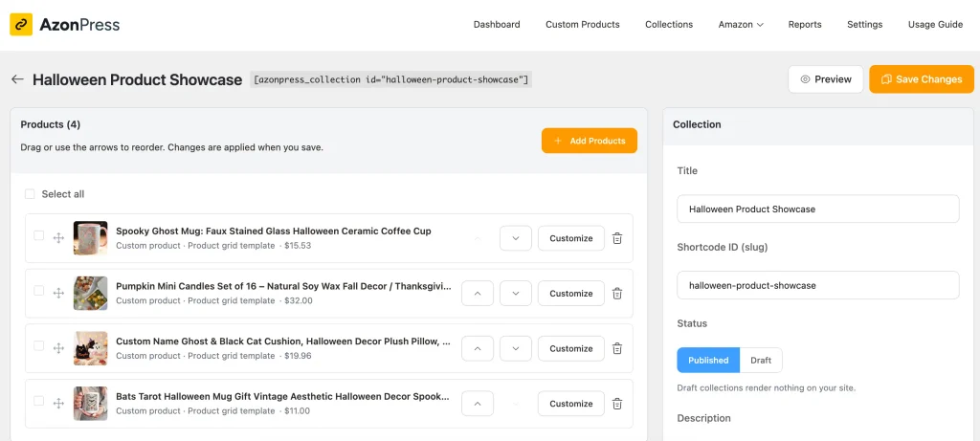This screenshot has height=441, width=980.
Task: Open the Pumpkin Mini Candles thumbnail
Action: click(90, 293)
